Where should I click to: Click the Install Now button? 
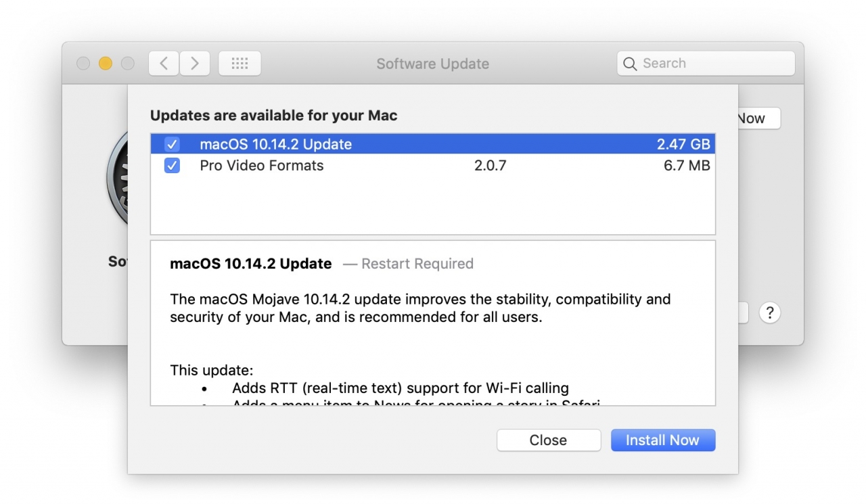click(x=662, y=440)
